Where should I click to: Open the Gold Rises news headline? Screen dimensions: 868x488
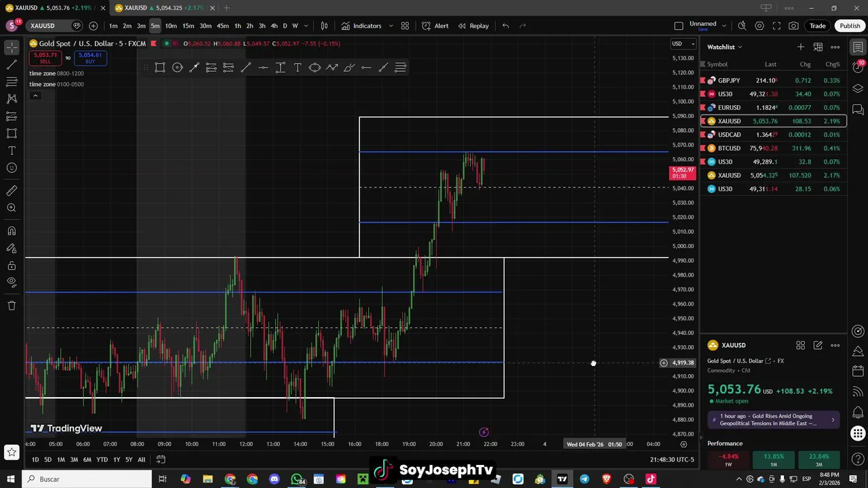coord(772,420)
